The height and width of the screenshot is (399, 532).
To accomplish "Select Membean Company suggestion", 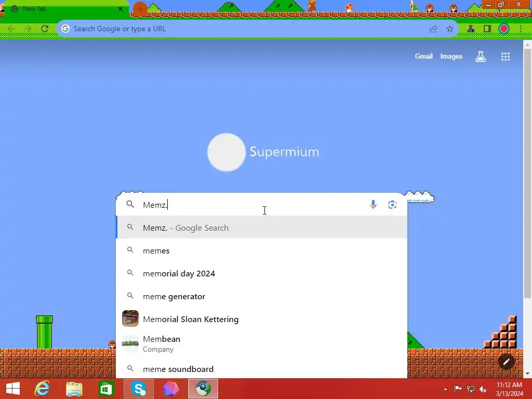I will coord(262,344).
